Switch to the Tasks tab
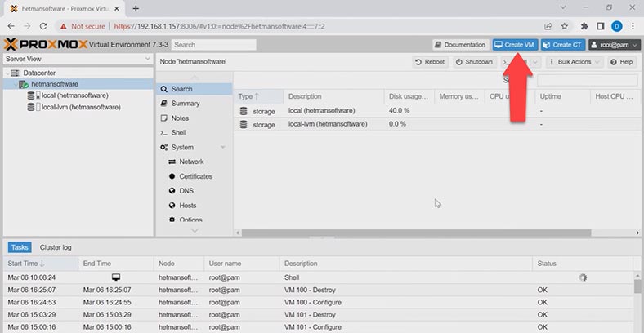644x333 pixels. tap(20, 247)
